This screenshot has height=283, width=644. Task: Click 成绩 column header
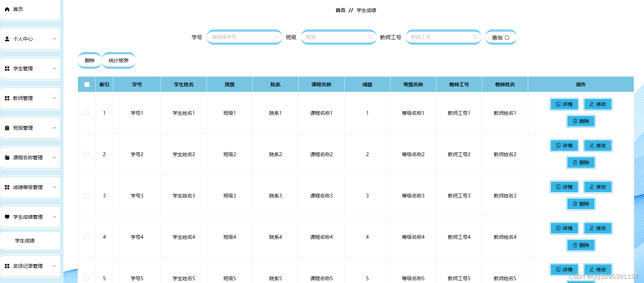point(367,84)
